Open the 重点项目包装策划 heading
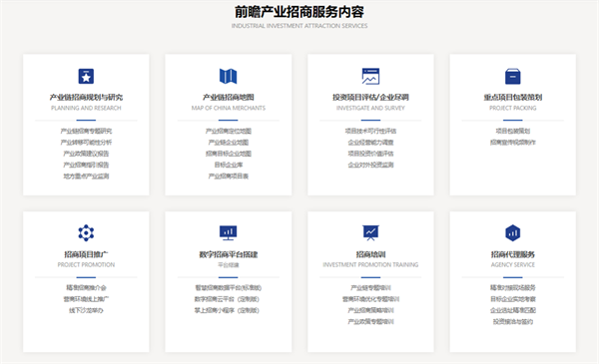Screen dimensions: 599x364 point(513,98)
